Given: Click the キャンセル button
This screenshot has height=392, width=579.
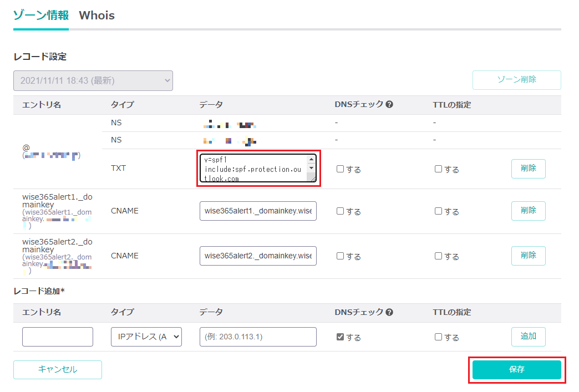Looking at the screenshot, I should coord(58,369).
